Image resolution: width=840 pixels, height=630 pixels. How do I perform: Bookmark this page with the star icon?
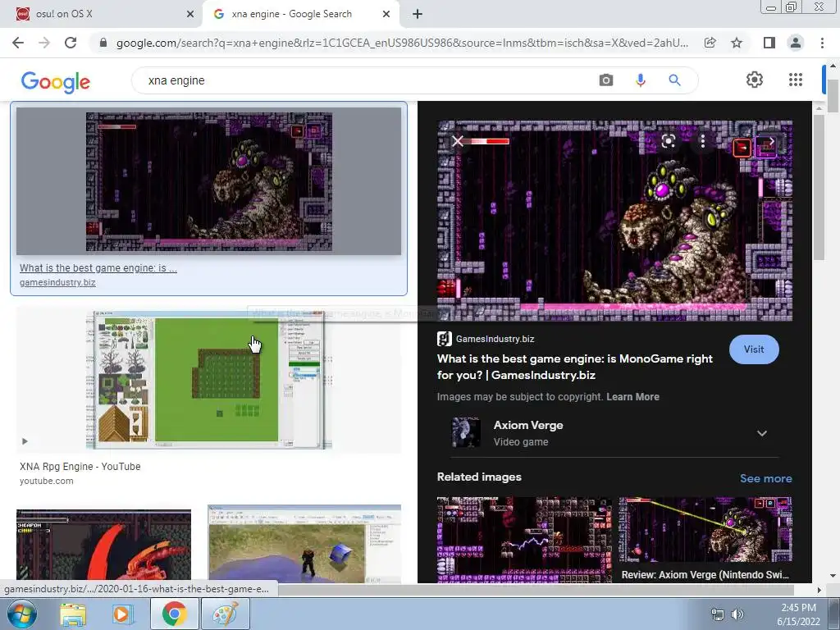[737, 43]
